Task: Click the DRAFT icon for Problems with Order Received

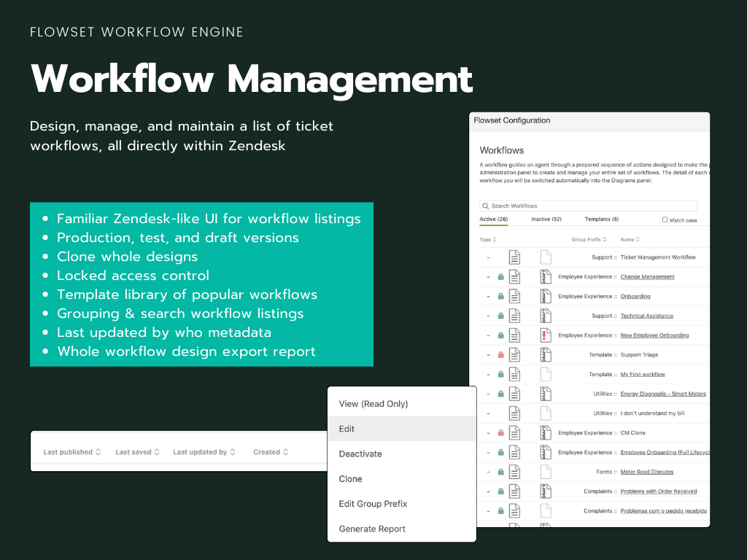Action: coord(545,491)
